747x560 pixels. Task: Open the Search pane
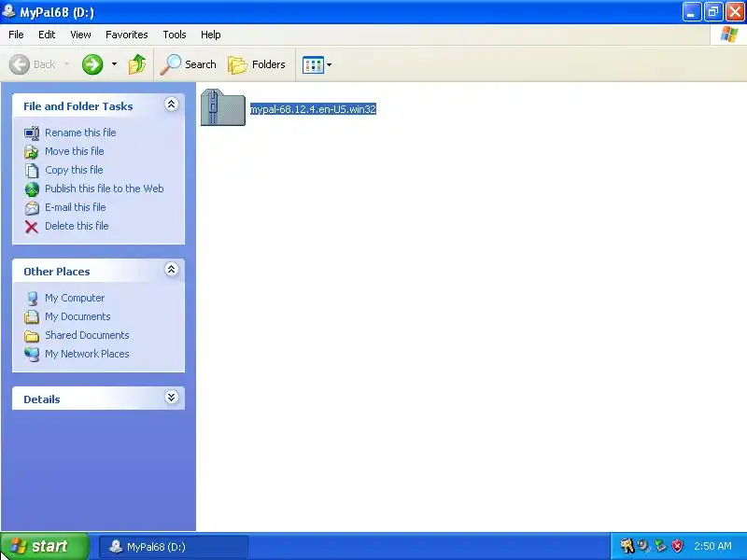tap(189, 64)
